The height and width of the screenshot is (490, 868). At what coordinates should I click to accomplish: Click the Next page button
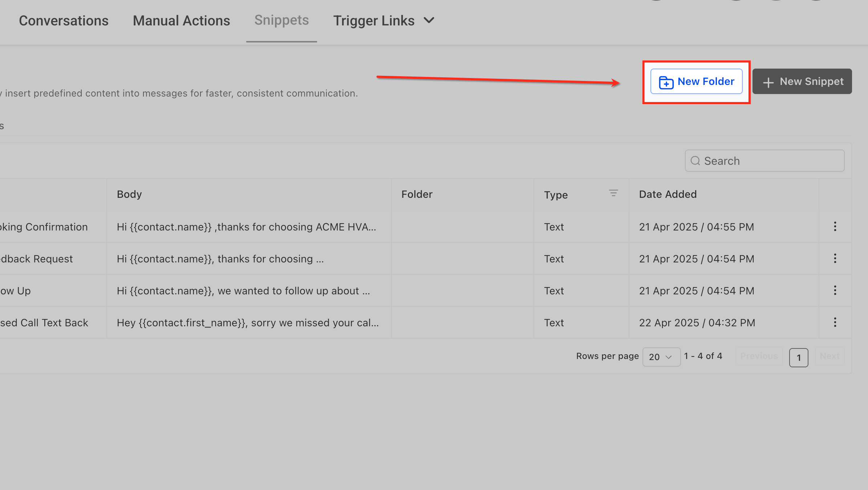(x=830, y=356)
